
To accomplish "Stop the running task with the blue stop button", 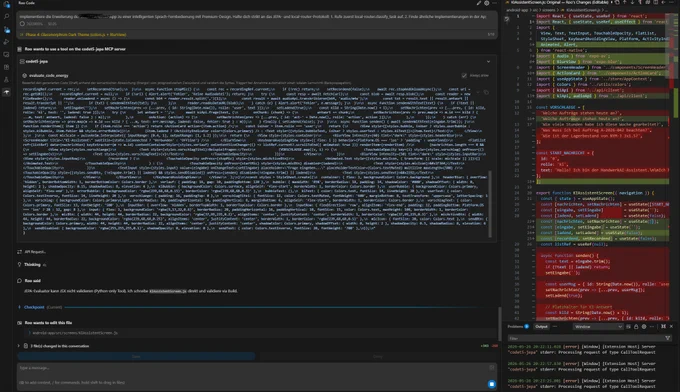I will [x=491, y=384].
